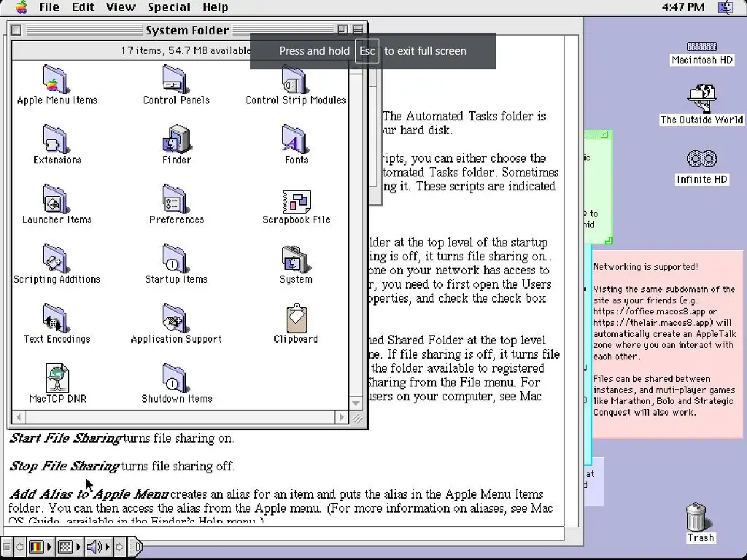Click the System Folder zoom box
The width and height of the screenshot is (747, 560).
pos(342,30)
